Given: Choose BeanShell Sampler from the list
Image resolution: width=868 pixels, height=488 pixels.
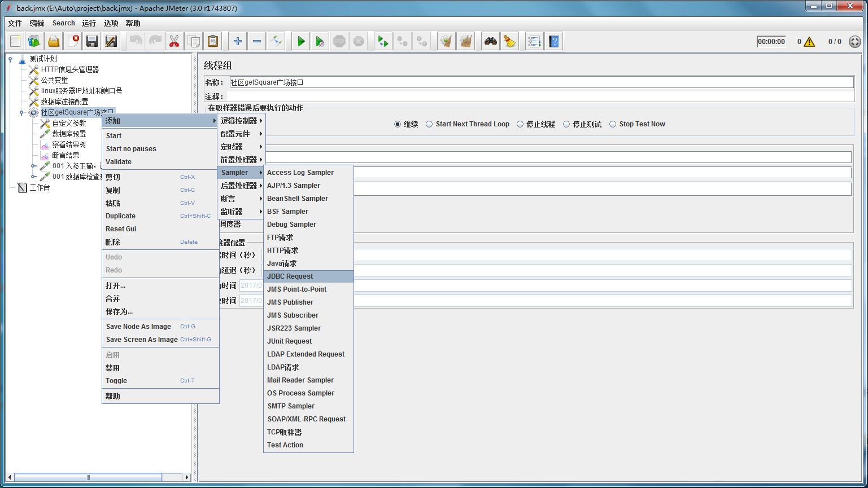Looking at the screenshot, I should tap(308, 199).
